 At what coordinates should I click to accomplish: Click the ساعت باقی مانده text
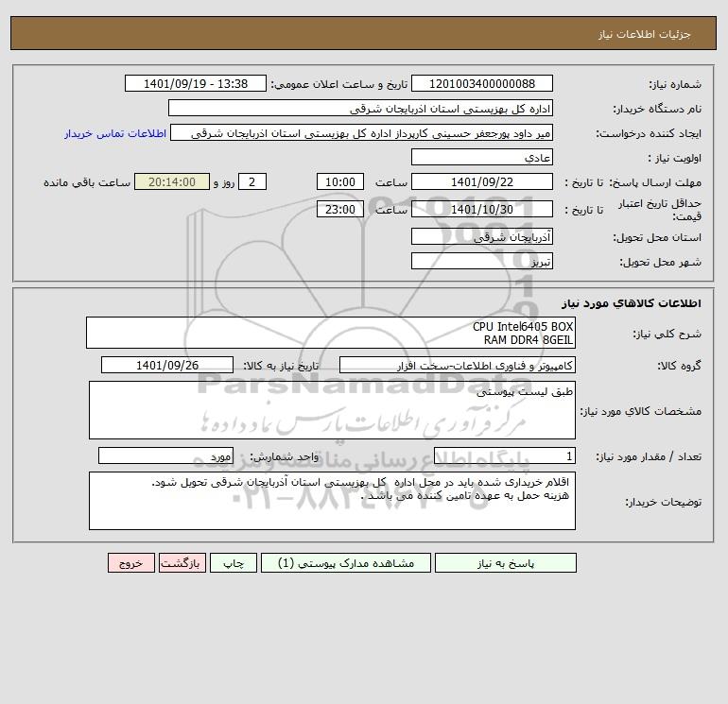click(87, 182)
